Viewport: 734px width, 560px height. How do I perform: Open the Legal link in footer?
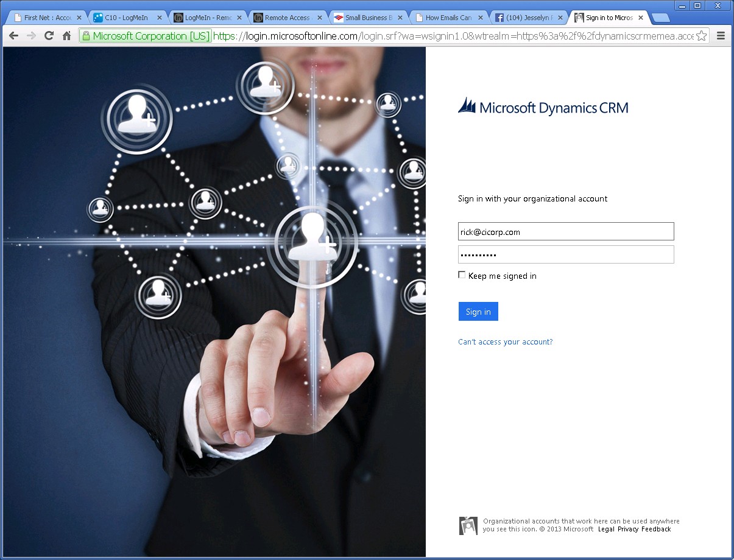pos(606,530)
